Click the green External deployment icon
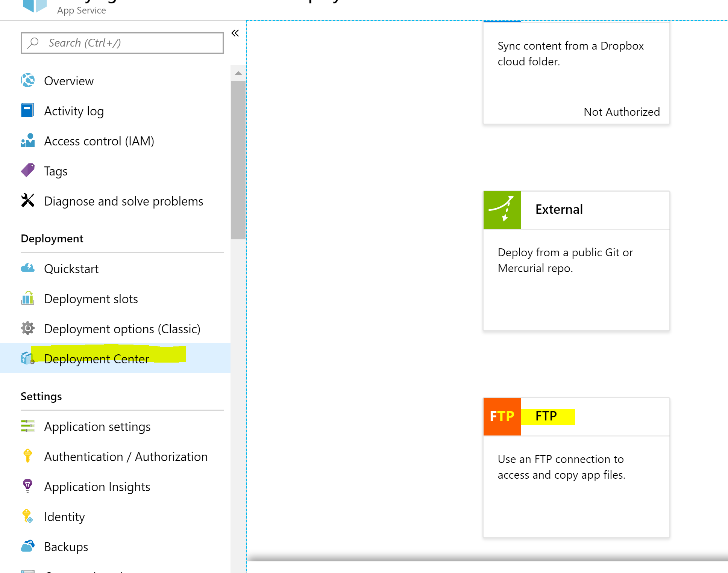The height and width of the screenshot is (573, 728). pyautogui.click(x=502, y=210)
